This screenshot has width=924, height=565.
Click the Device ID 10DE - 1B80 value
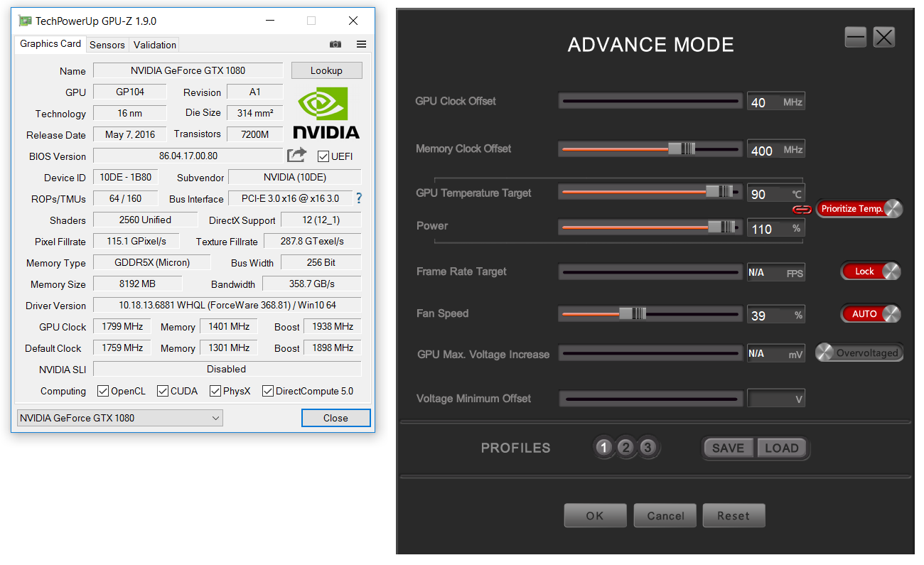(125, 177)
